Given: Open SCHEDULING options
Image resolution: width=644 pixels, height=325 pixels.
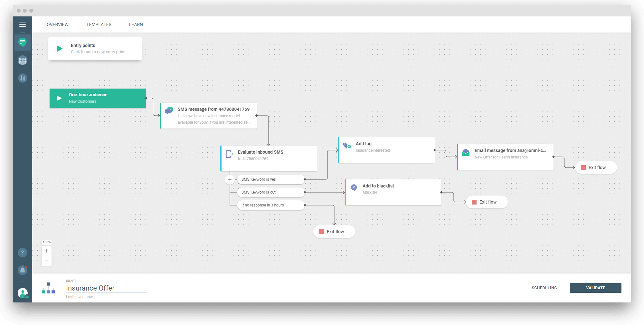Looking at the screenshot, I should (544, 288).
